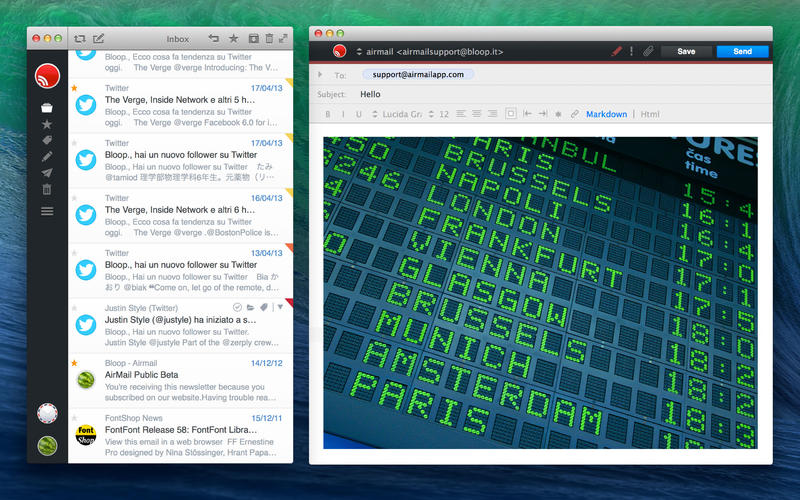Save the message draft
Image resolution: width=800 pixels, height=500 pixels.
pyautogui.click(x=686, y=51)
